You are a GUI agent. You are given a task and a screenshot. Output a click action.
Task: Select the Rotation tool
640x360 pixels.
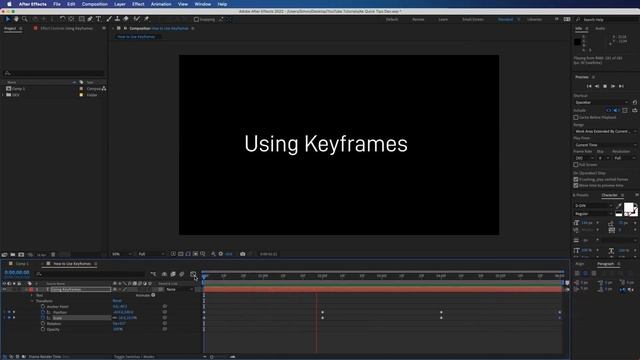tap(62, 19)
